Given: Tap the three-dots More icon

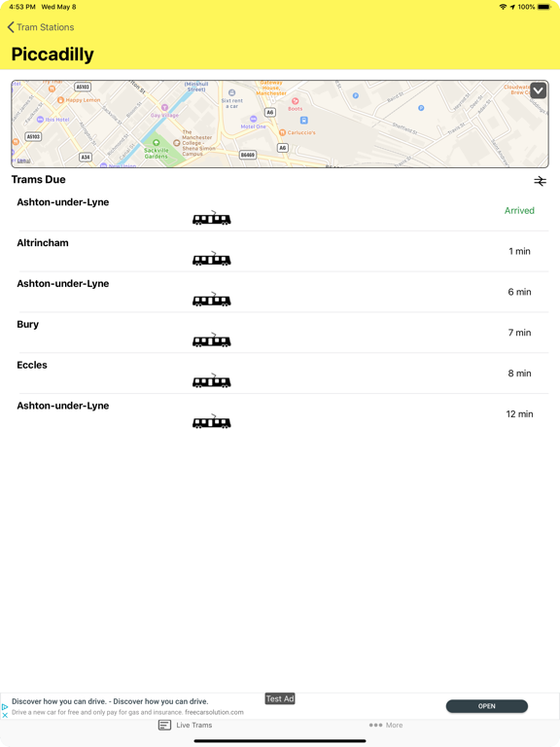Looking at the screenshot, I should [375, 725].
